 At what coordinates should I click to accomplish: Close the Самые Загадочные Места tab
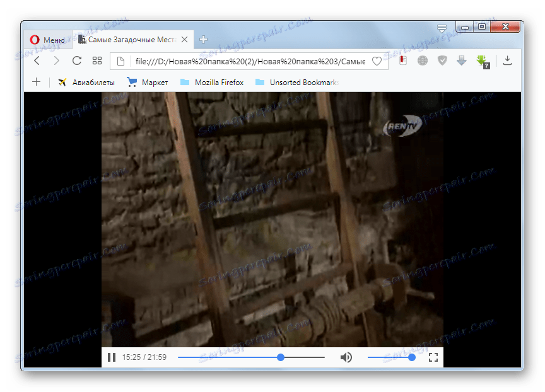(x=185, y=40)
